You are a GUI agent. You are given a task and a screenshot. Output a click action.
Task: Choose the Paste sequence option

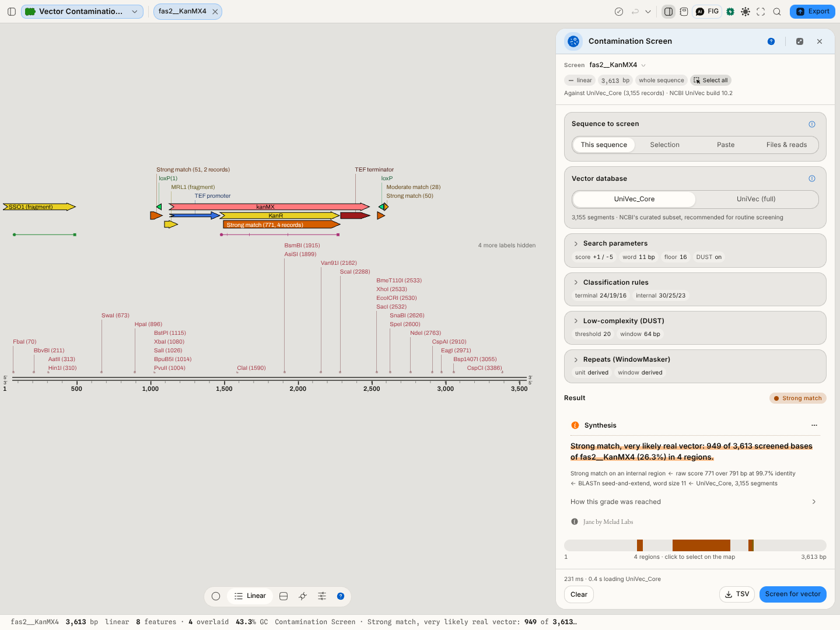[726, 145]
